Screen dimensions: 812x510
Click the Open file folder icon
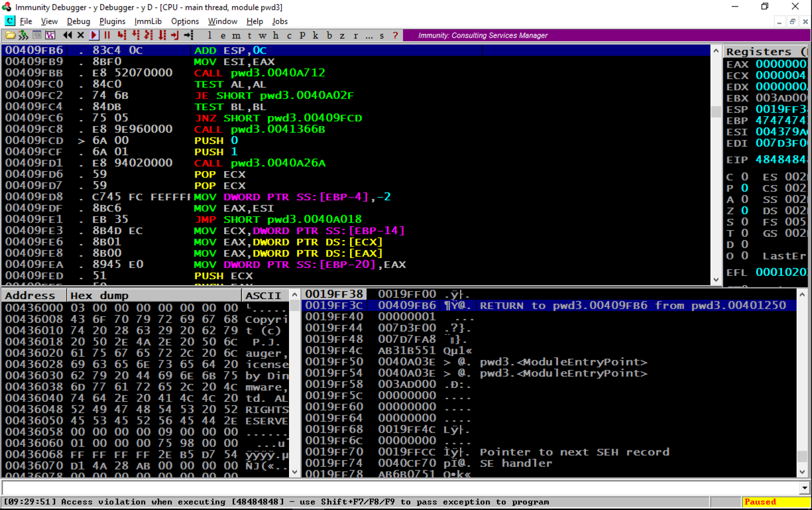tap(10, 35)
